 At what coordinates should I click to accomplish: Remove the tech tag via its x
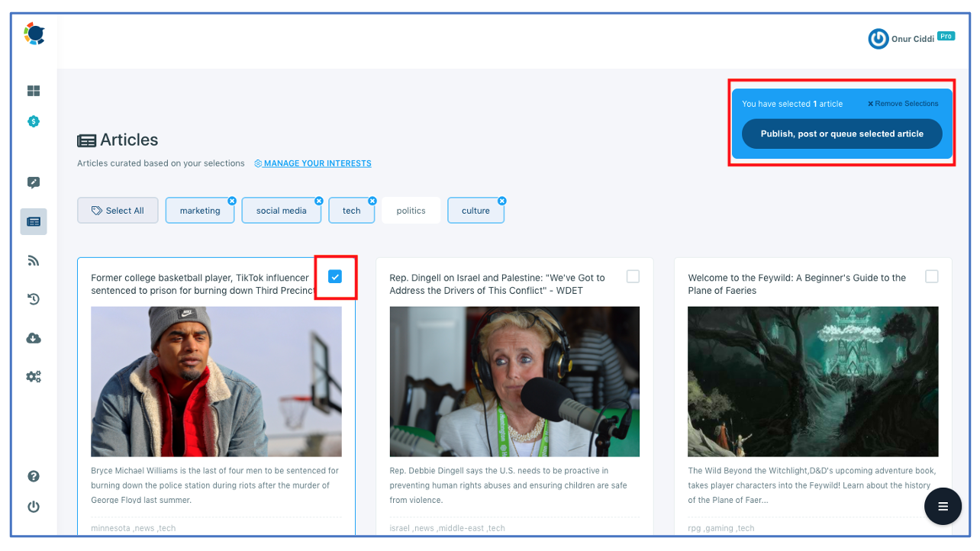(x=372, y=201)
